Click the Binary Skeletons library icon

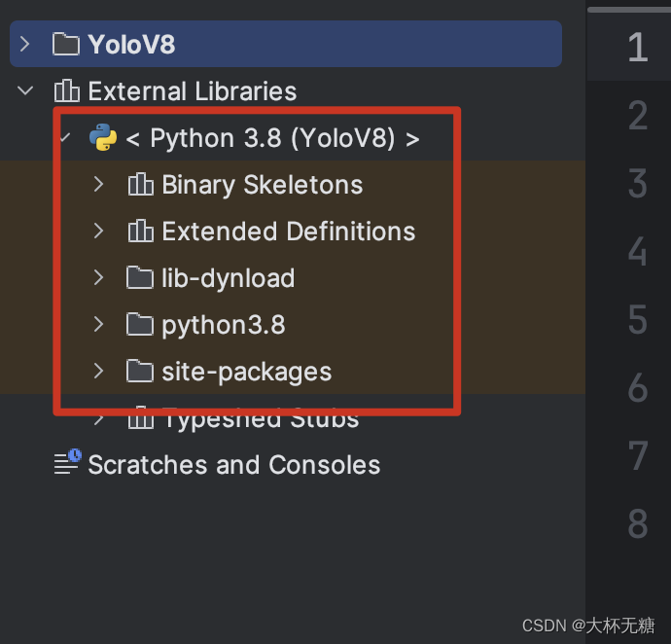(141, 185)
